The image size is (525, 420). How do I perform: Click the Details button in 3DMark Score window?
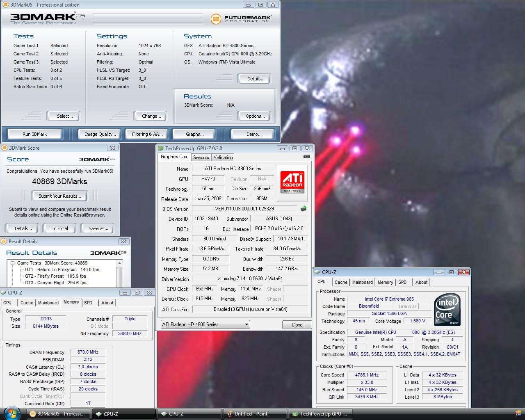(x=23, y=228)
